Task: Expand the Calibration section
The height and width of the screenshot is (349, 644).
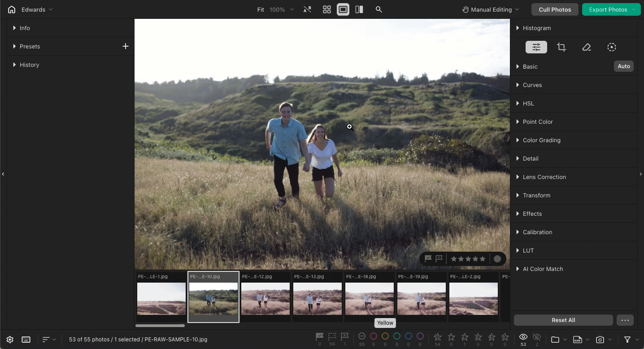Action: (574, 232)
